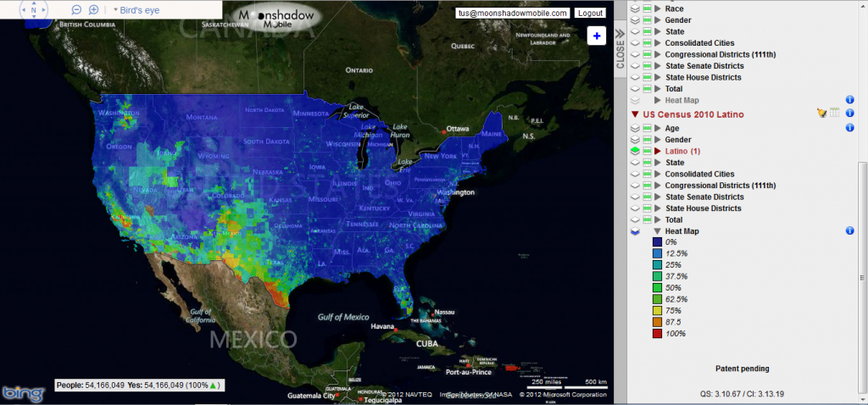The width and height of the screenshot is (868, 405).
Task: Toggle the layer icon for the lower Heat Map
Action: tap(634, 231)
